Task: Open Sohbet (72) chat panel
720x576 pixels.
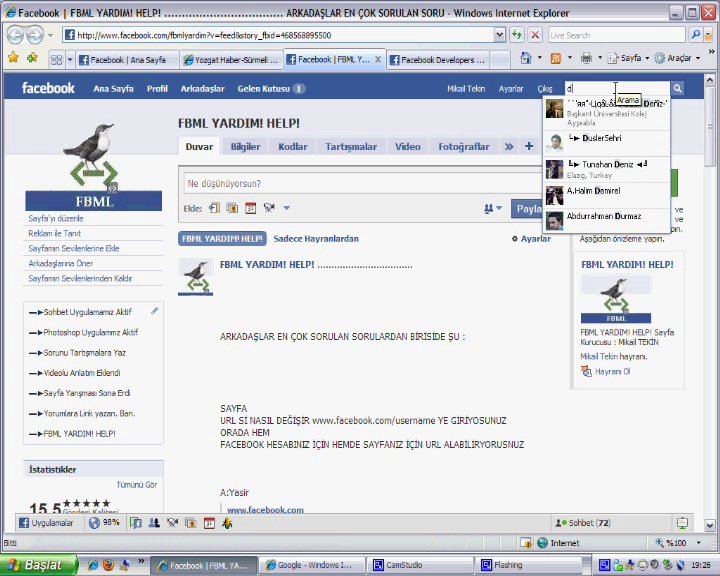Action: pyautogui.click(x=583, y=523)
